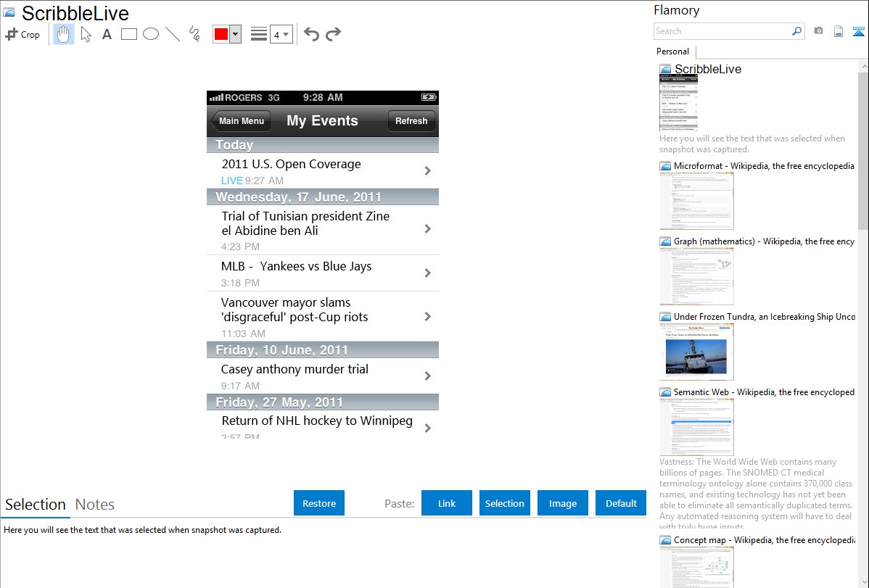Click the Paste Image button
Image resolution: width=869 pixels, height=588 pixels.
tap(562, 503)
